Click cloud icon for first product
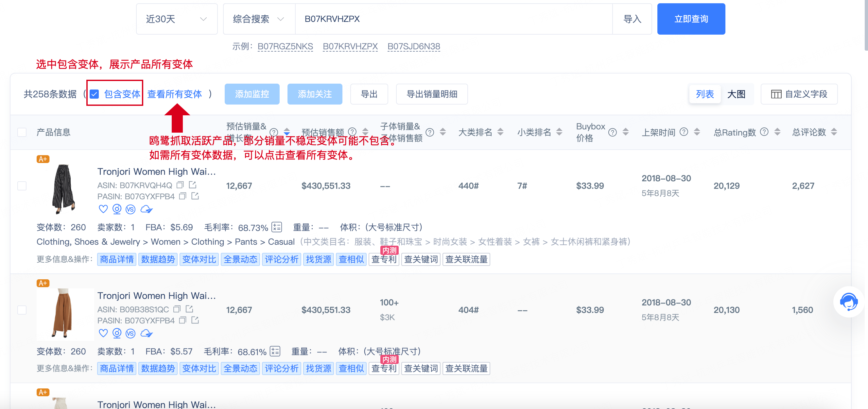 [146, 209]
